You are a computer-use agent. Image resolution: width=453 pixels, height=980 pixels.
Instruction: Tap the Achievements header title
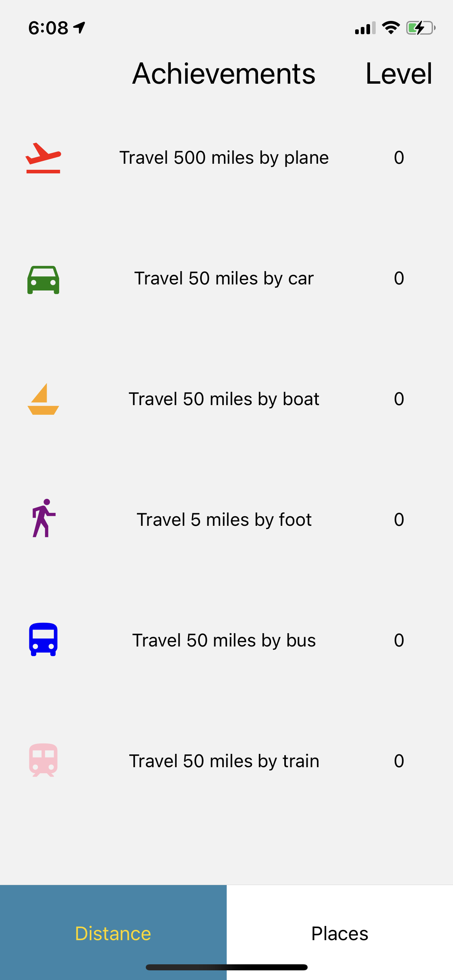click(x=224, y=74)
